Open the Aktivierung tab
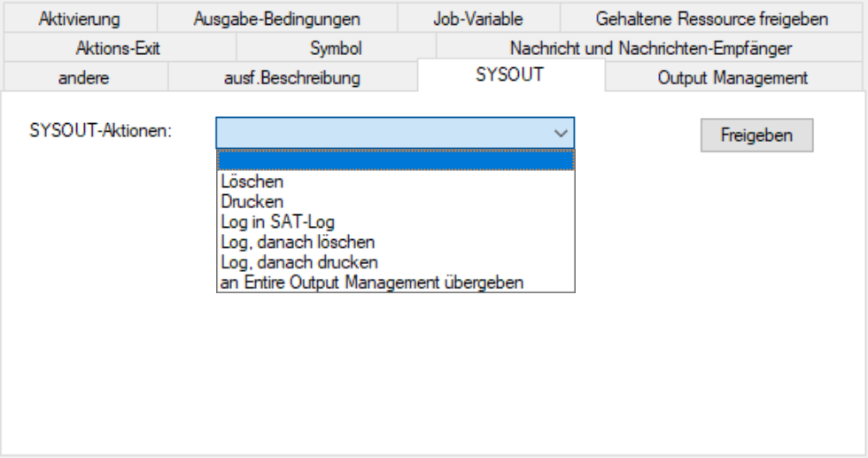868x458 pixels. point(79,18)
